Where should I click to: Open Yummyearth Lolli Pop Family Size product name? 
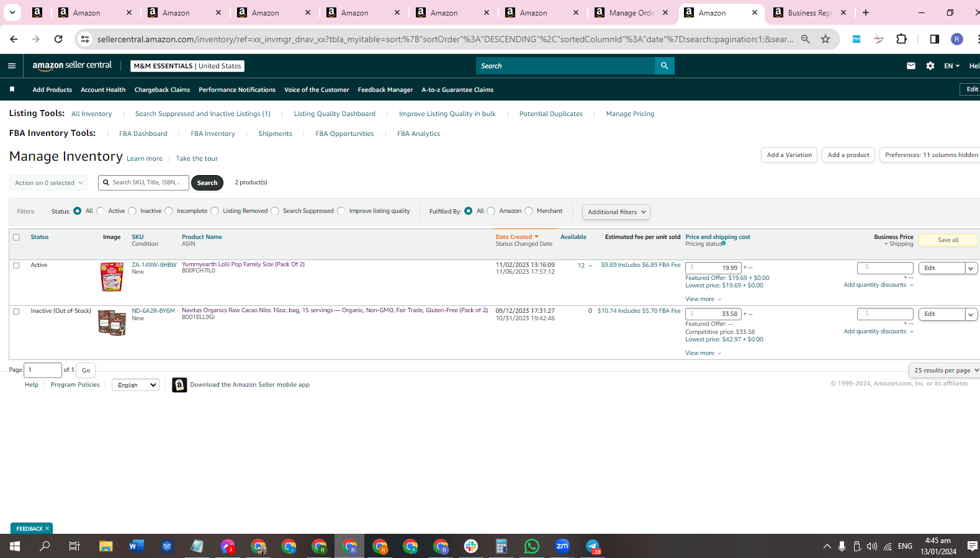(243, 264)
